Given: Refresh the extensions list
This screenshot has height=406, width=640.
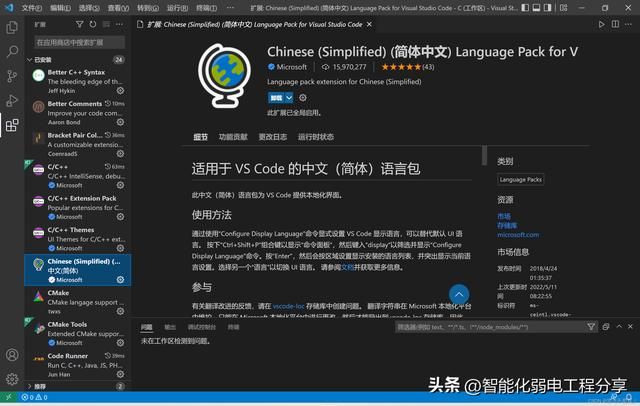Looking at the screenshot, I should [x=91, y=25].
